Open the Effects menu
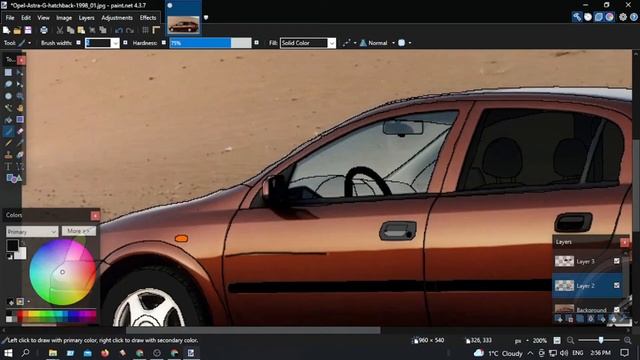This screenshot has width=640, height=360. (x=148, y=18)
